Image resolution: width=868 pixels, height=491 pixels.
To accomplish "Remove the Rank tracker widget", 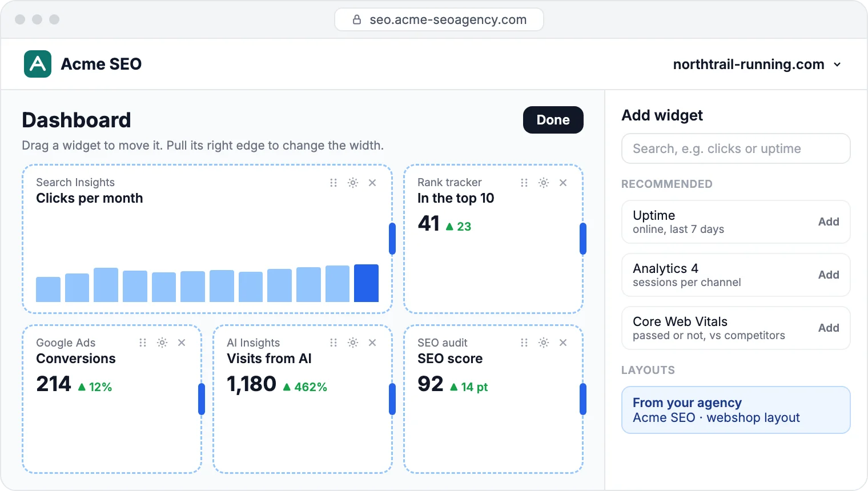I will coord(563,183).
